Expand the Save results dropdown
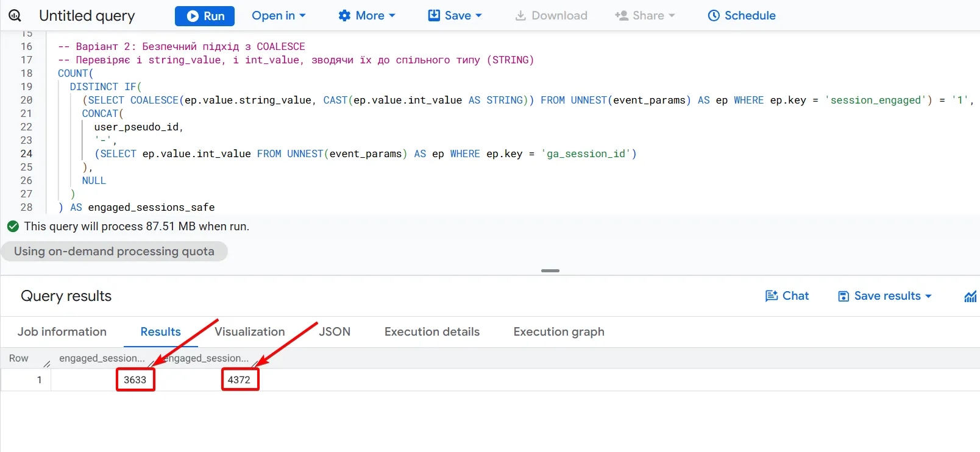 [885, 296]
